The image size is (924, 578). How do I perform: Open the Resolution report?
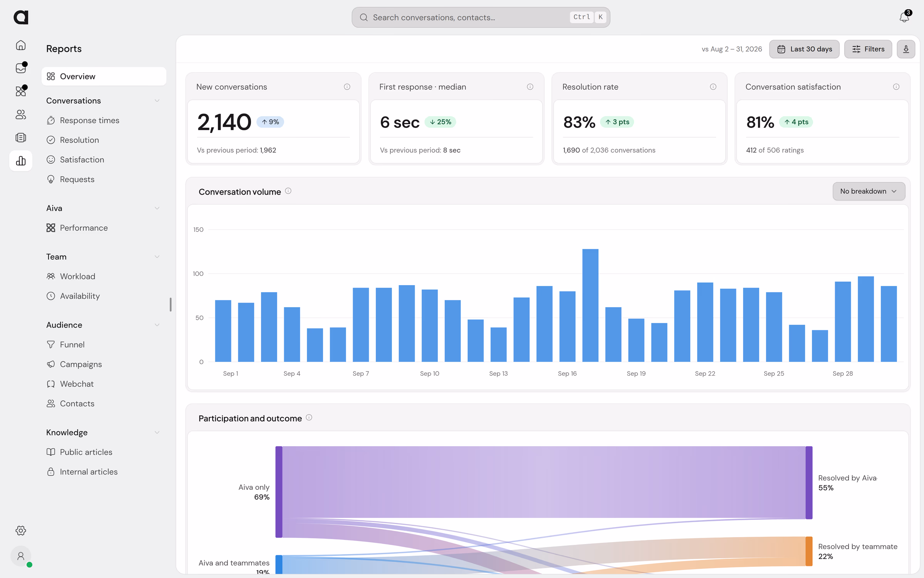coord(104,140)
